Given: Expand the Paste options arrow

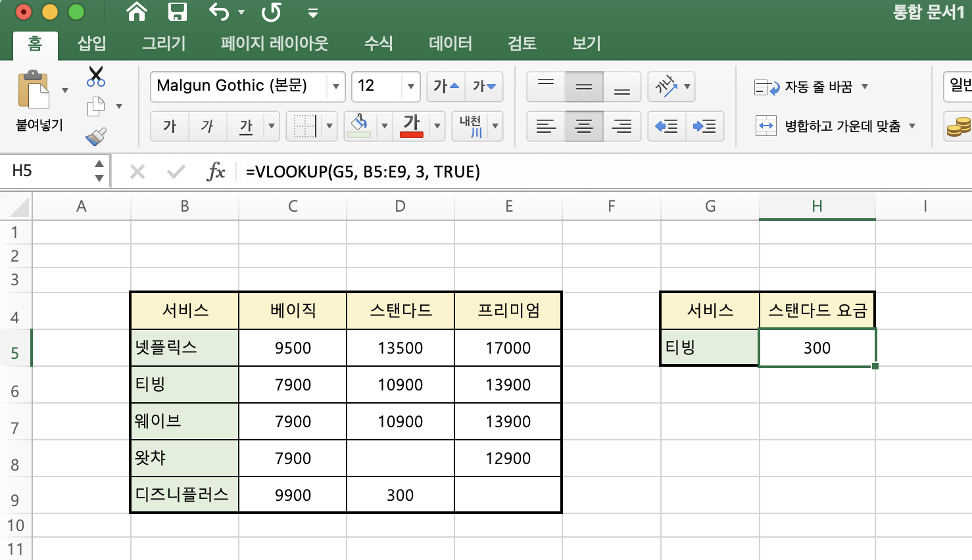Looking at the screenshot, I should [64, 90].
